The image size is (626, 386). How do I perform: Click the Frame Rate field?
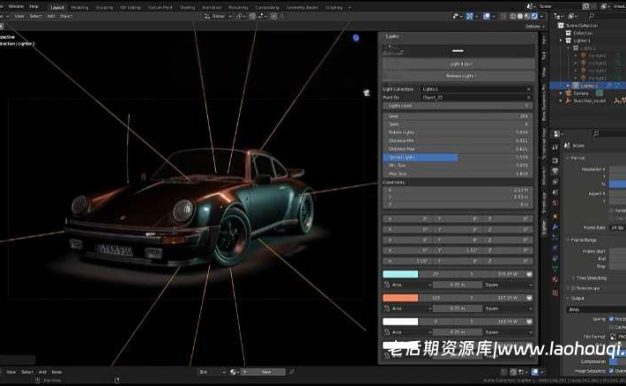618,228
